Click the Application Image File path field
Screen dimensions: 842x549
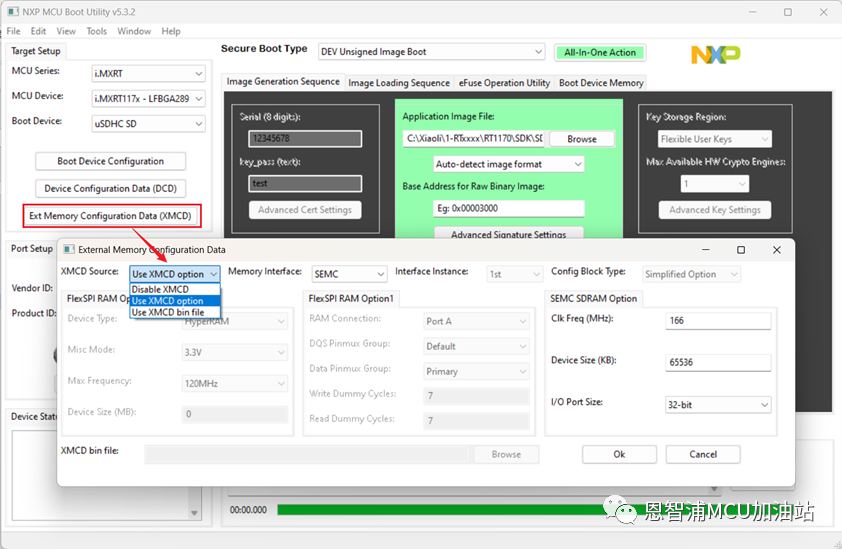pyautogui.click(x=474, y=139)
